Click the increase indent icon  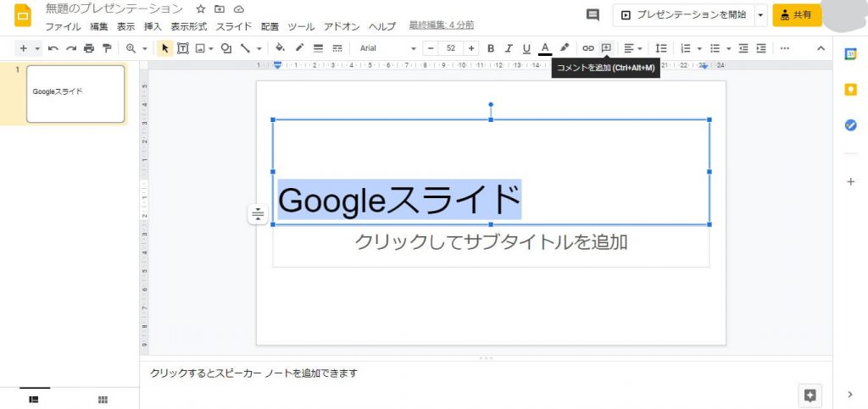pyautogui.click(x=762, y=48)
